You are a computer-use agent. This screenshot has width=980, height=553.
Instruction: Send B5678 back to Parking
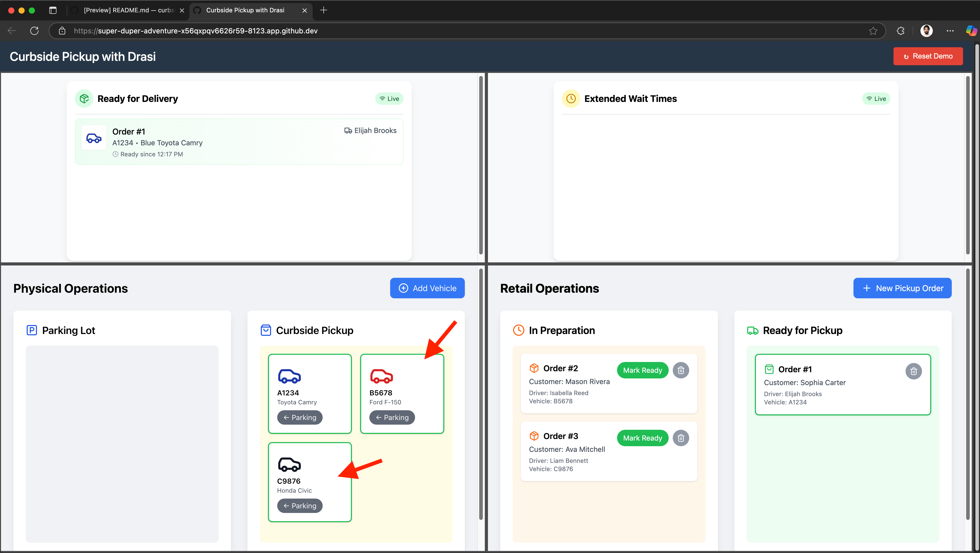click(x=392, y=417)
